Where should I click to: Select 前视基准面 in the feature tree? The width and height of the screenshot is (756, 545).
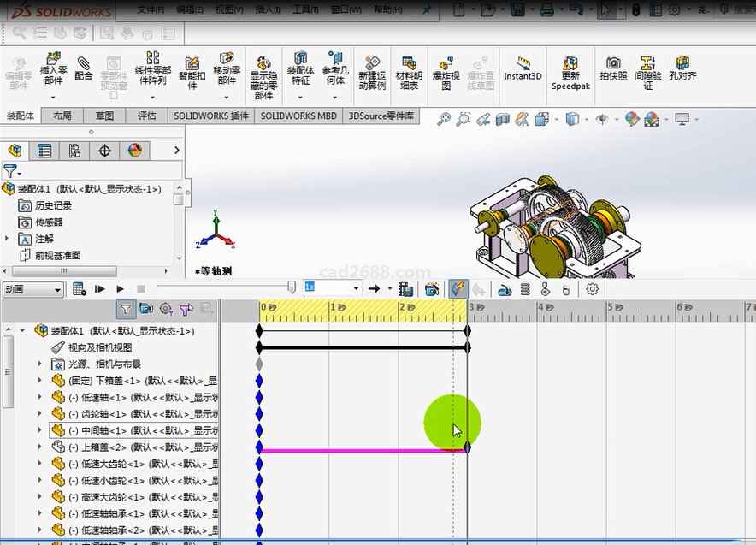pos(57,255)
